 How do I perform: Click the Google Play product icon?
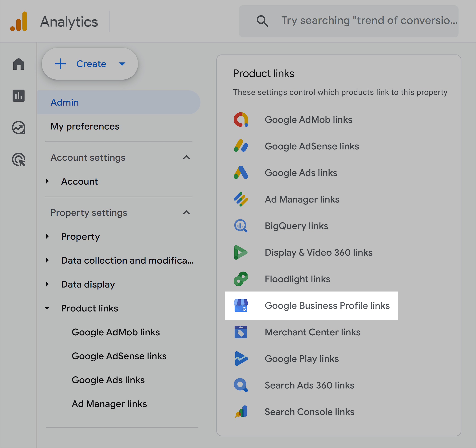point(241,359)
